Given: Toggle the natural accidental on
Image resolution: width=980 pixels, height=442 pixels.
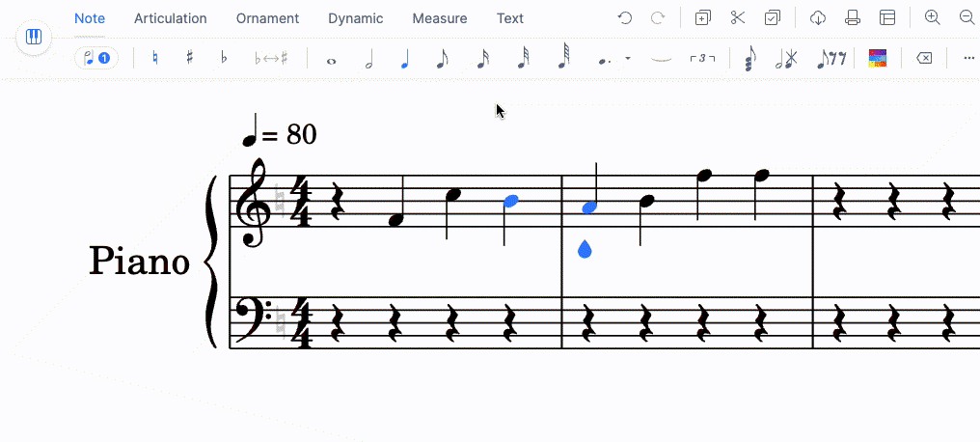Looking at the screenshot, I should point(155,58).
